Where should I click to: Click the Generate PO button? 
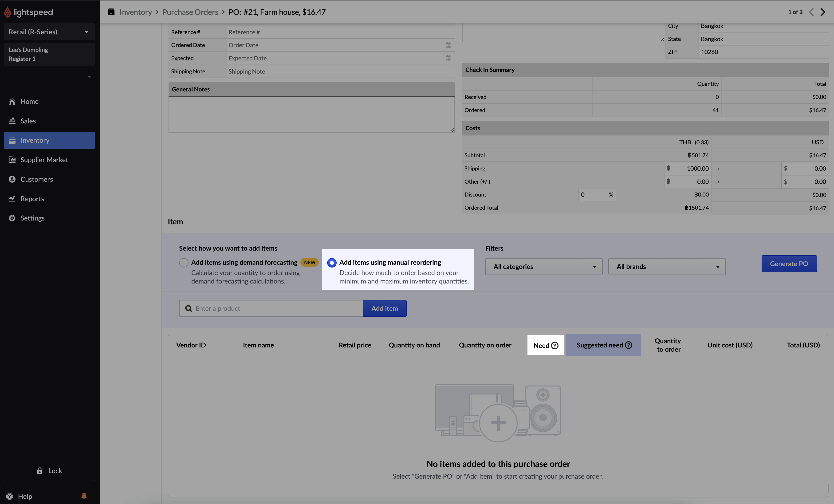[x=789, y=264]
